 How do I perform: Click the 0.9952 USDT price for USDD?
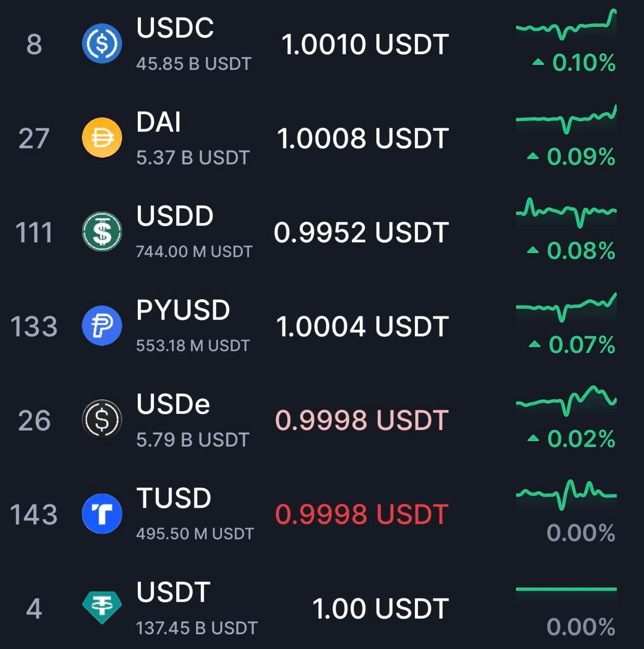coord(361,232)
